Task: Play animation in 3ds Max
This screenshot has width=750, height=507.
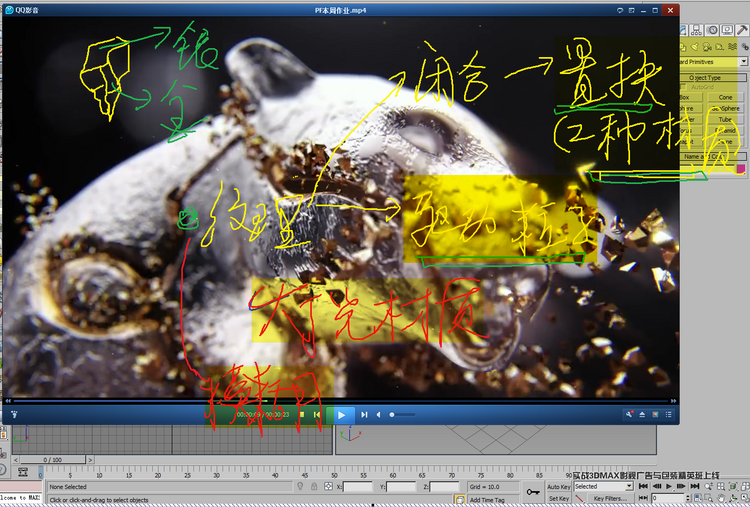Action: click(669, 486)
